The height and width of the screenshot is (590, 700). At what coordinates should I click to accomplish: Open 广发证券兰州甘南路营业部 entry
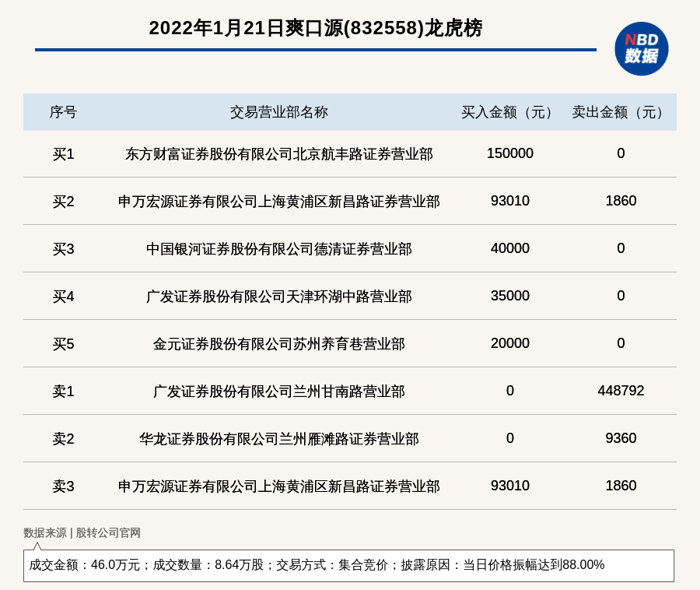pos(278,392)
